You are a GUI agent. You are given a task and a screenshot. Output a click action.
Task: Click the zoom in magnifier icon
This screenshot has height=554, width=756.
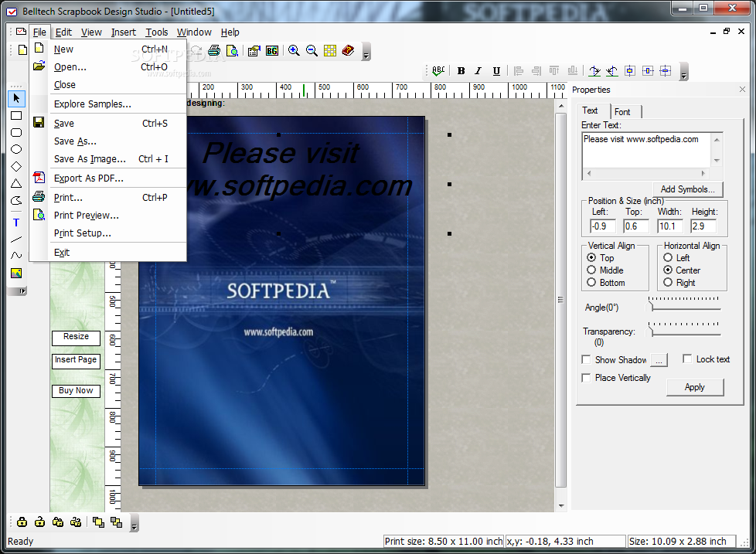[x=294, y=50]
